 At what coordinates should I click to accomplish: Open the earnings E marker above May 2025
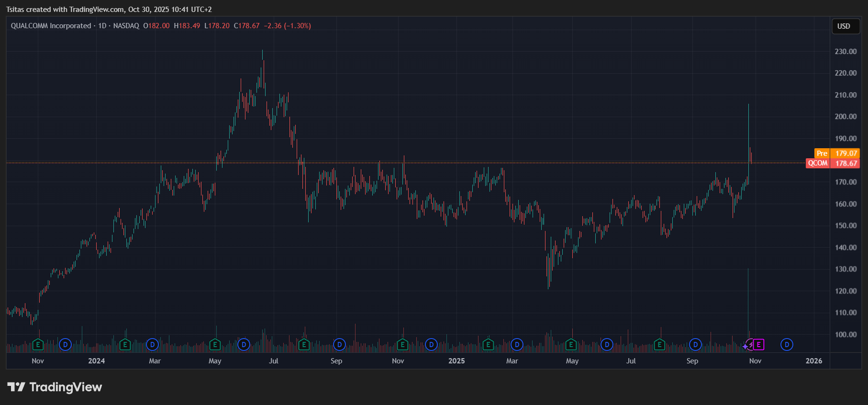(x=570, y=344)
